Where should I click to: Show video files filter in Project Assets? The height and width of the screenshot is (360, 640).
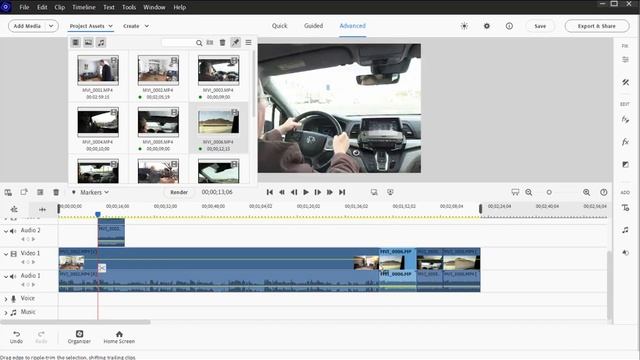coord(76,42)
